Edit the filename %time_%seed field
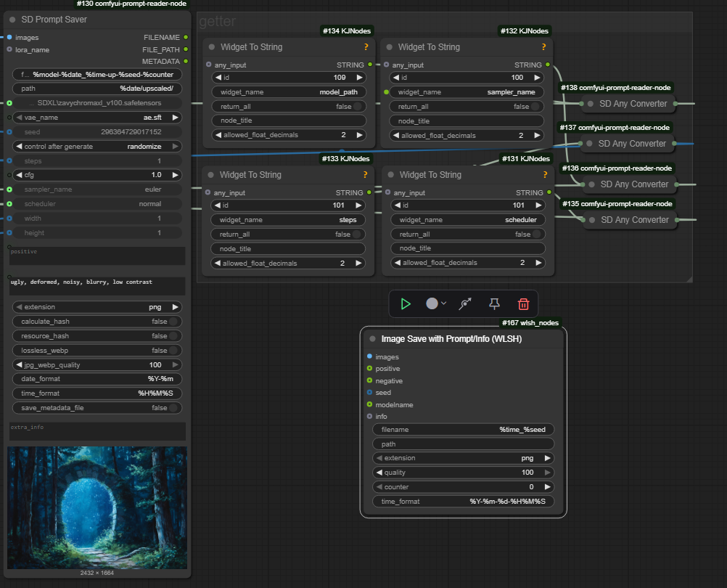 click(x=464, y=430)
